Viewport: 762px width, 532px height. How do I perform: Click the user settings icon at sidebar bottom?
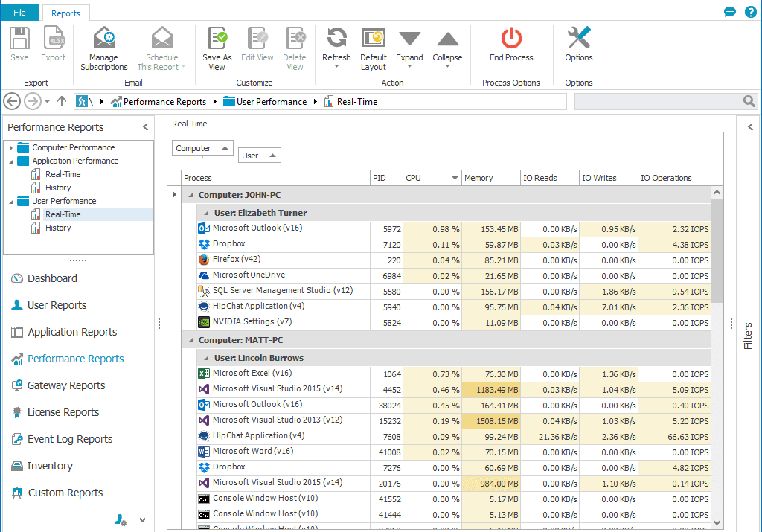120,520
